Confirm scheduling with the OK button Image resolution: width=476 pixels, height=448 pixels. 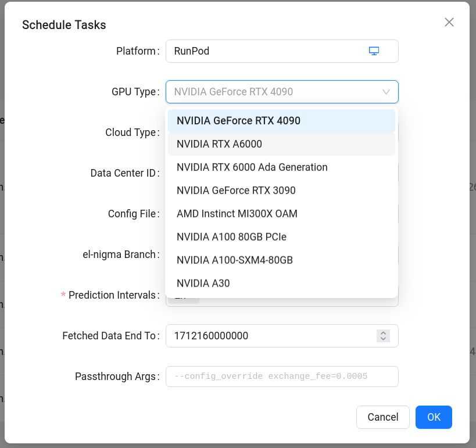coord(434,417)
